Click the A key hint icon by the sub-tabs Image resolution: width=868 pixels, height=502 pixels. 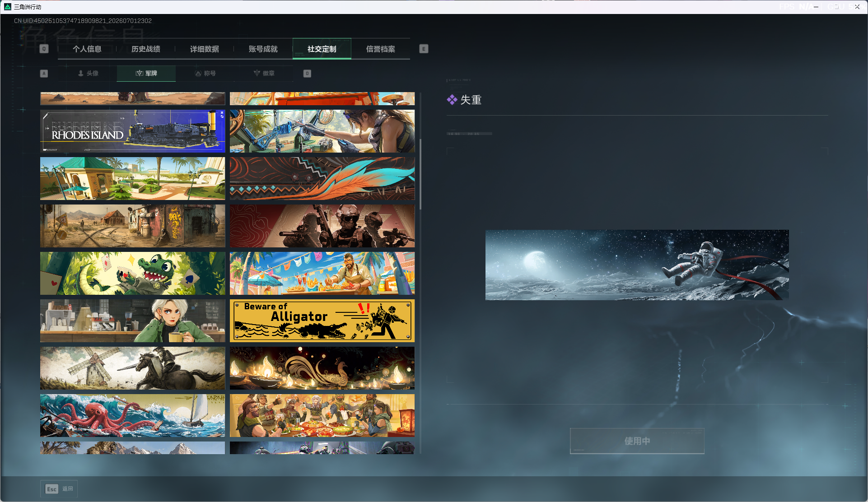pyautogui.click(x=44, y=73)
